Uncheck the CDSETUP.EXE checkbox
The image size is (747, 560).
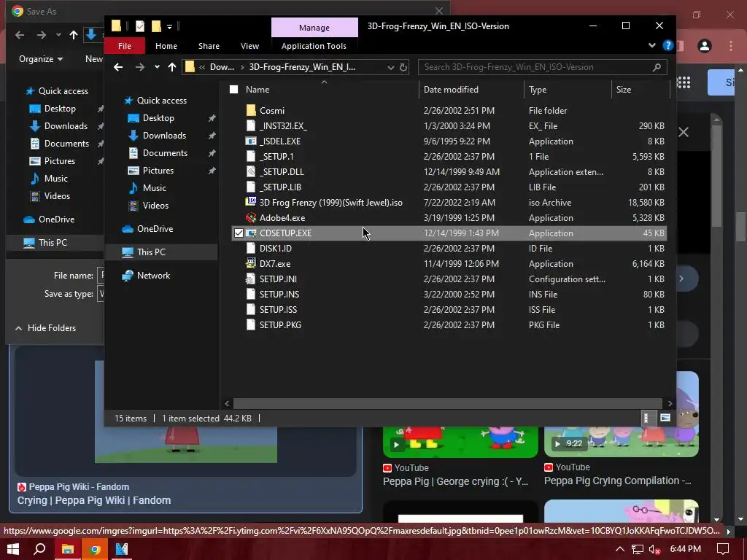point(239,233)
